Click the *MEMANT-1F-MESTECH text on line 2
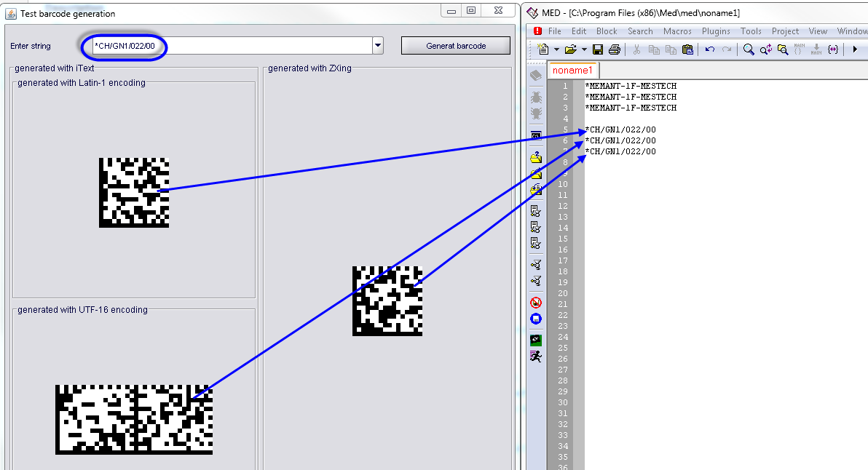Viewport: 868px width, 470px height. 631,97
